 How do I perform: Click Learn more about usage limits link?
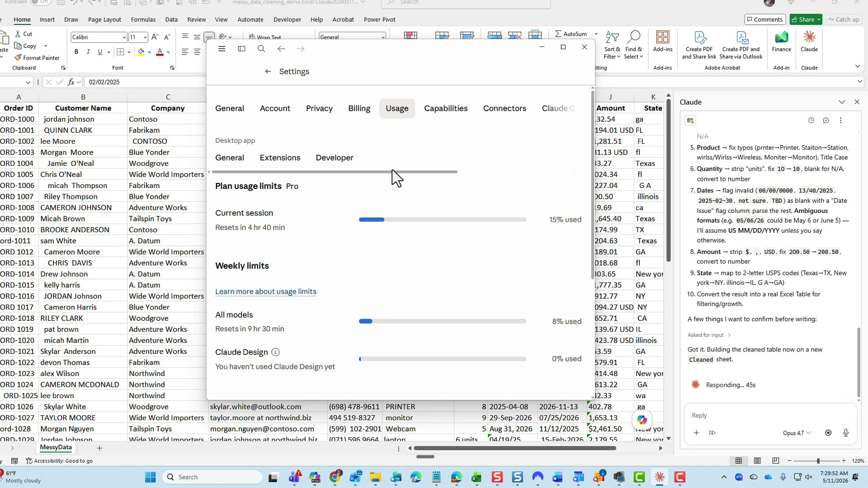click(266, 291)
